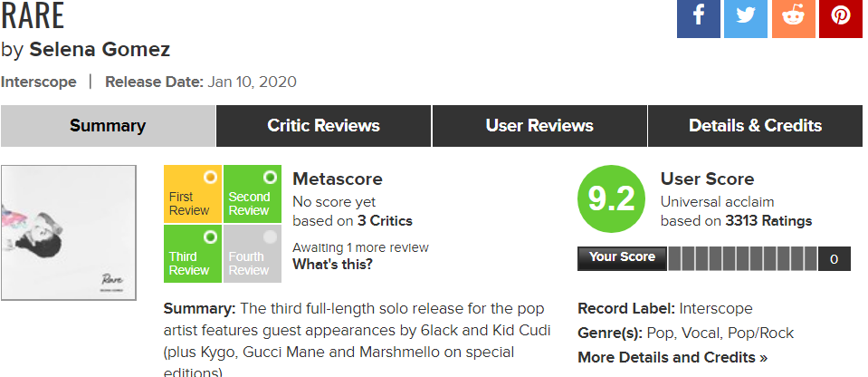Expand More Details and Credits

point(672,357)
